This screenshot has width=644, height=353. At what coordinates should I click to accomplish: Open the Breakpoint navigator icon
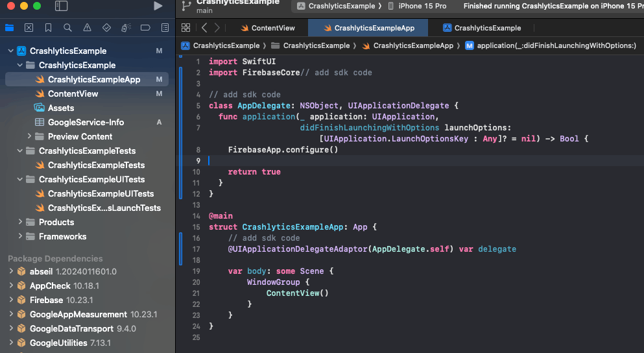(145, 27)
